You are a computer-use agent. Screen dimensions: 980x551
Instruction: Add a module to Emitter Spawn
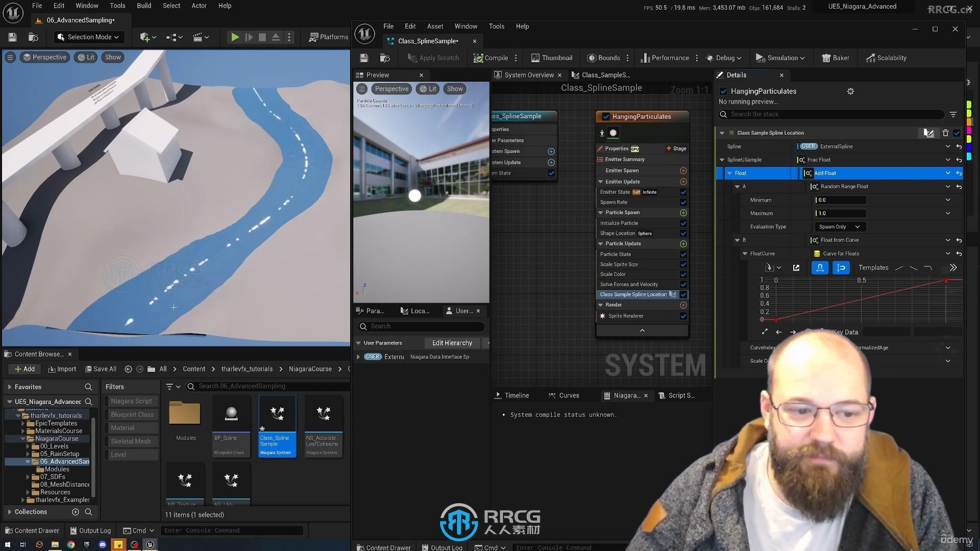[x=683, y=170]
